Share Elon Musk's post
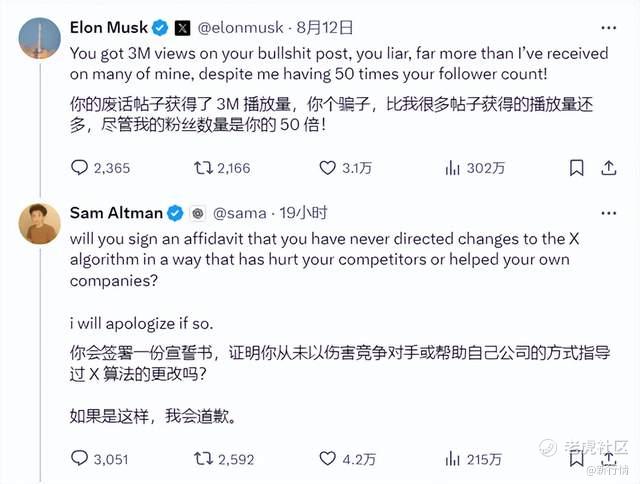This screenshot has width=640, height=484. click(x=608, y=168)
